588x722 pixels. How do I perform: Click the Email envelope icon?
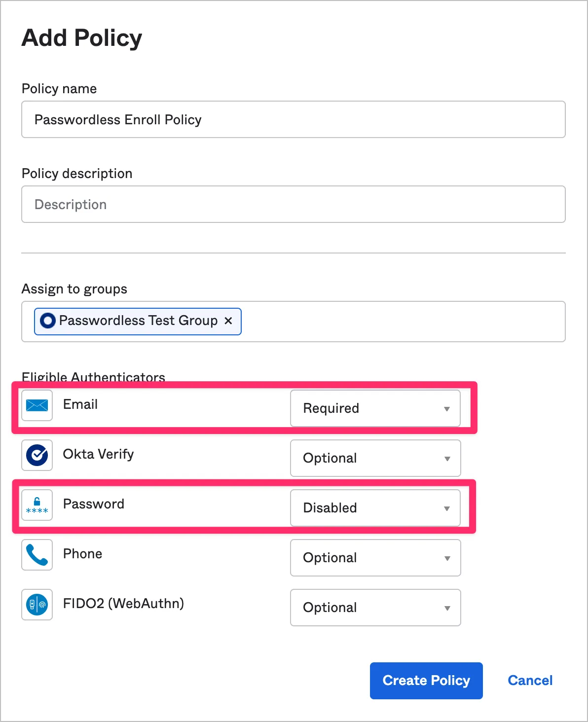pos(37,405)
